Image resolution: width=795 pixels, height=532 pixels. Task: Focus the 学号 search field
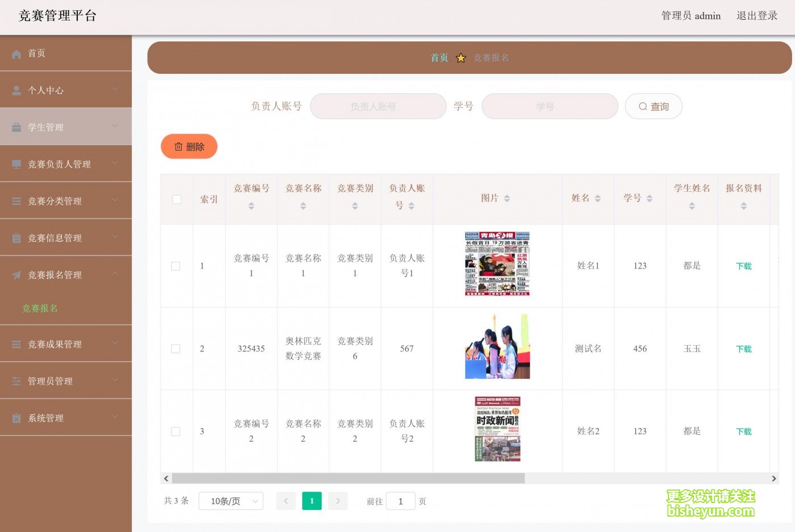[x=550, y=106]
